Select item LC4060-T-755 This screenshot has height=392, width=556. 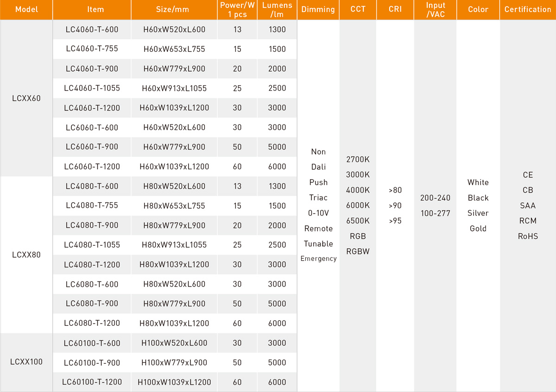coord(92,49)
